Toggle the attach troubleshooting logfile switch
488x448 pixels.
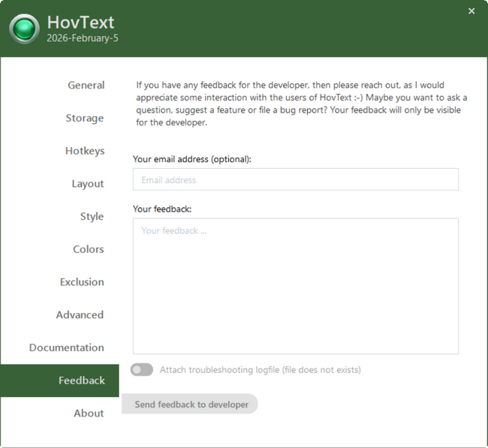[142, 370]
